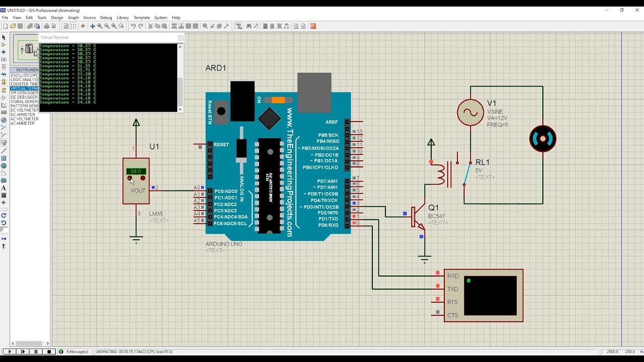644x362 pixels.
Task: Click the Redraw Display icon
Action: [66, 26]
